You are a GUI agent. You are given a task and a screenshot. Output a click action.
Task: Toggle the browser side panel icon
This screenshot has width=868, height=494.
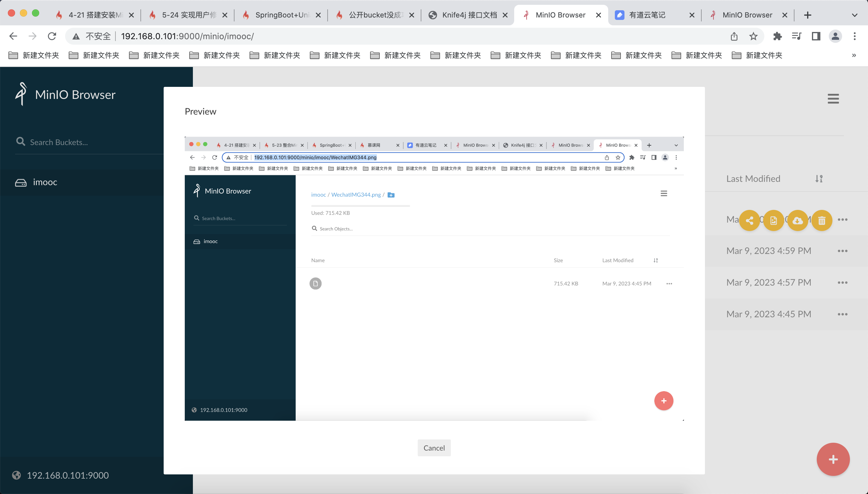[816, 36]
